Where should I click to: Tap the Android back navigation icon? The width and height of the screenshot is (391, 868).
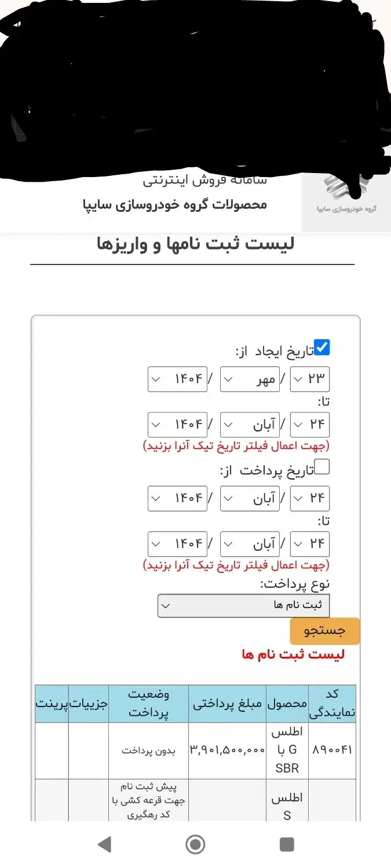[105, 844]
